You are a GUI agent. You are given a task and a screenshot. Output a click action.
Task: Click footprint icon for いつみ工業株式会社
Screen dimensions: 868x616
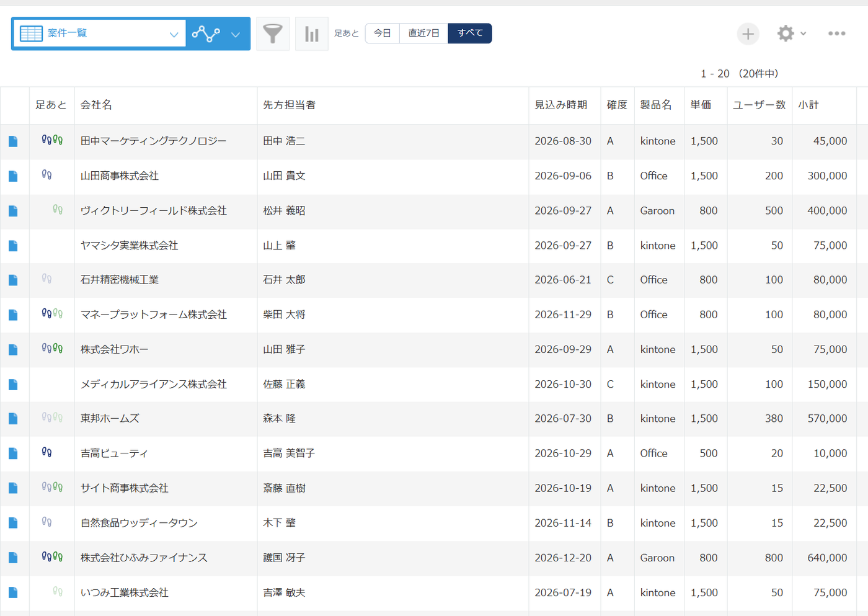[58, 591]
